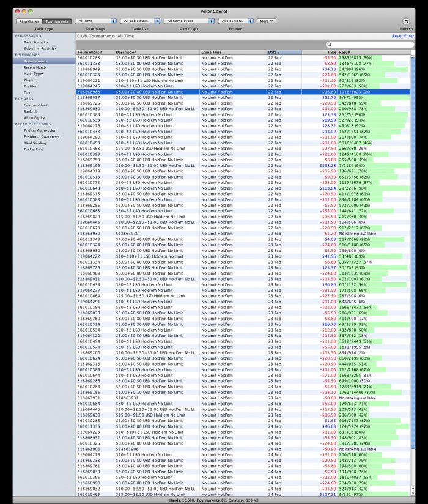The width and height of the screenshot is (428, 504).
Task: Select tournament row 561010283
Action: tap(243, 58)
